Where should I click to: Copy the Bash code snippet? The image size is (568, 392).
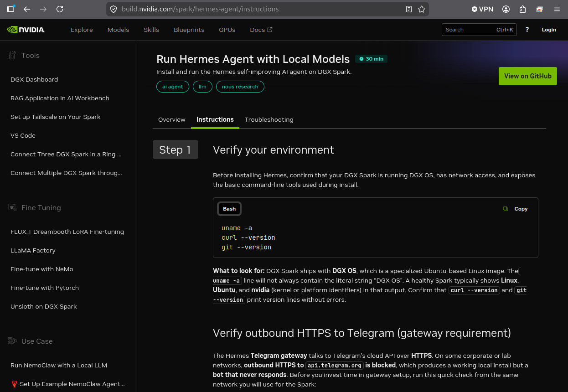516,209
